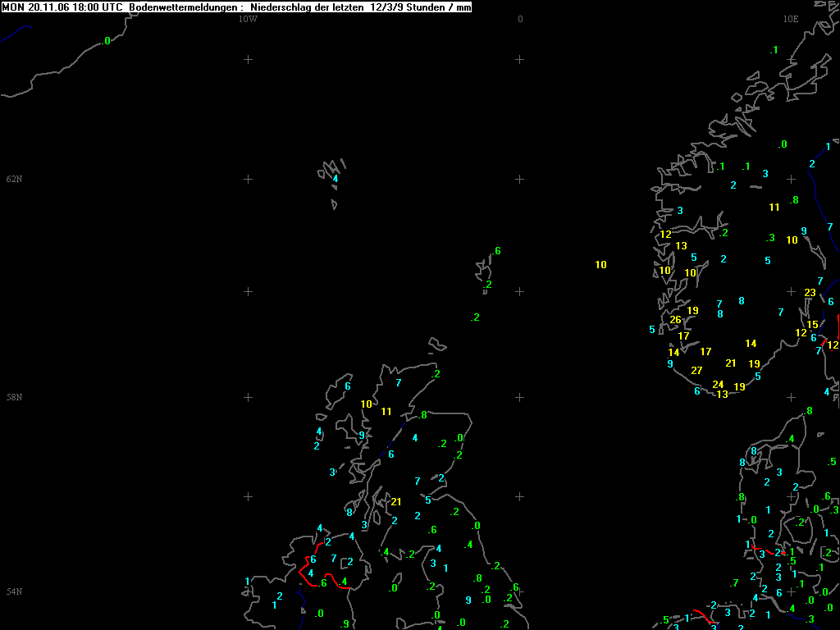Click the 54N latitude label
Viewport: 840px width, 630px height.
14,591
